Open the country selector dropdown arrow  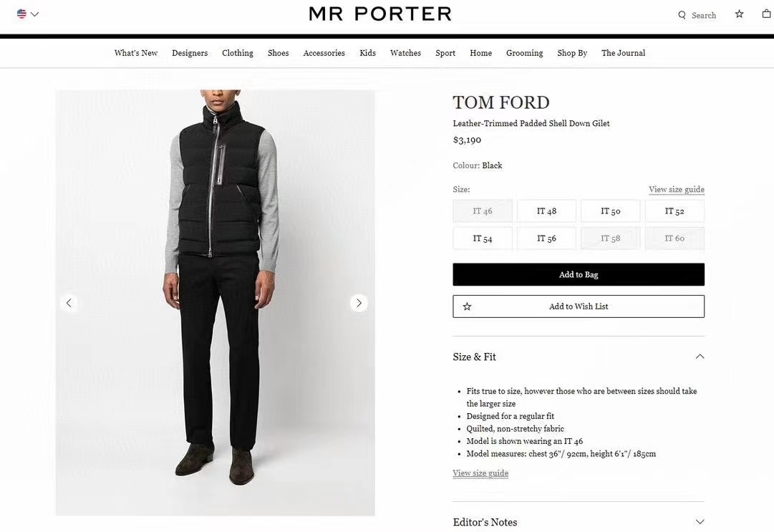(x=35, y=14)
